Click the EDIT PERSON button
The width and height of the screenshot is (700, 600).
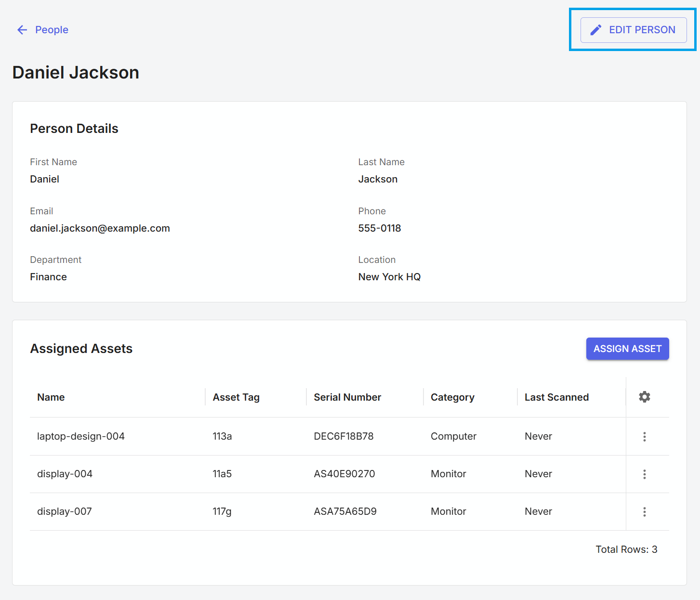tap(633, 30)
